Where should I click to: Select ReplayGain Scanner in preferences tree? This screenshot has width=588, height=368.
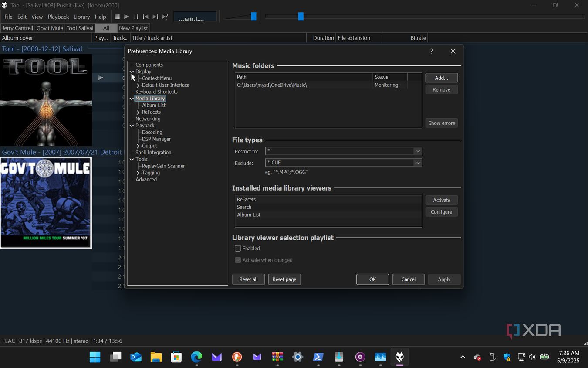(x=163, y=166)
